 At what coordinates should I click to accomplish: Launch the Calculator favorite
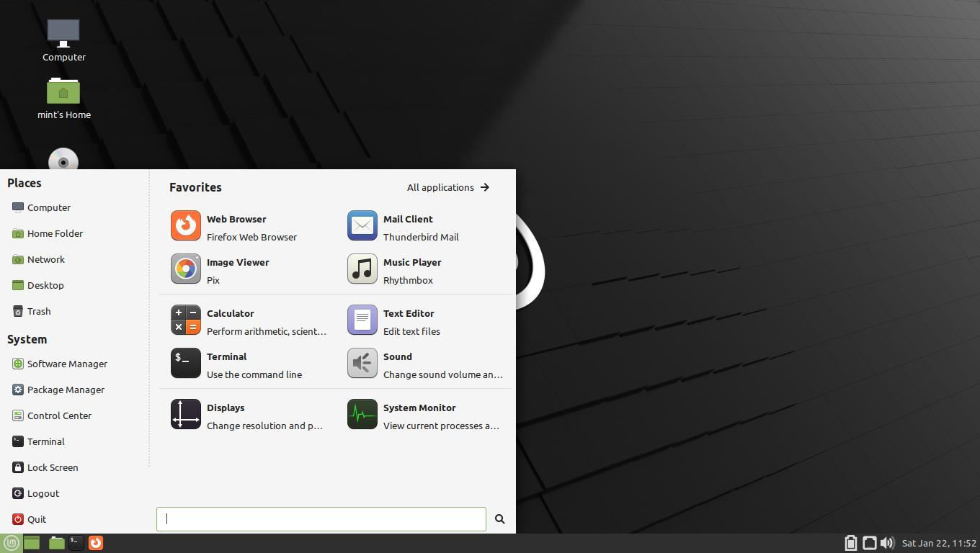pos(231,320)
